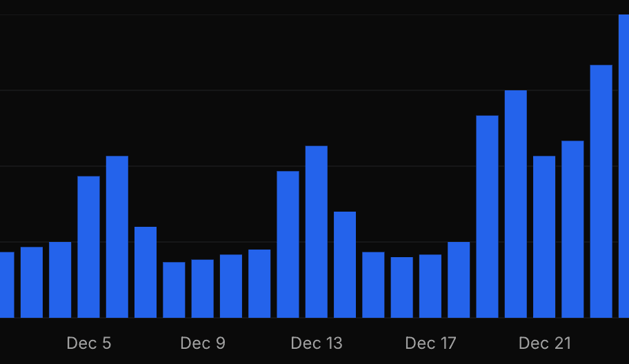Select the "Dec 21" date label
The image size is (629, 364).
(544, 343)
